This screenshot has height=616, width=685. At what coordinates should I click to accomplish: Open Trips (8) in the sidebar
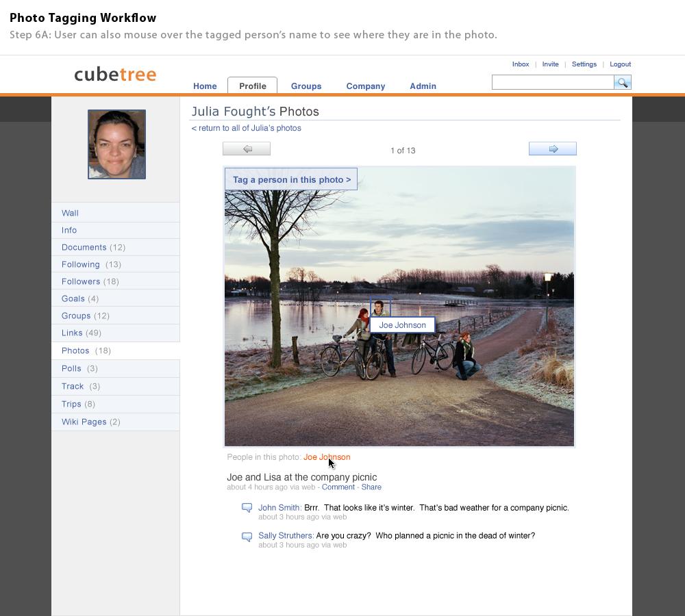tap(115, 405)
